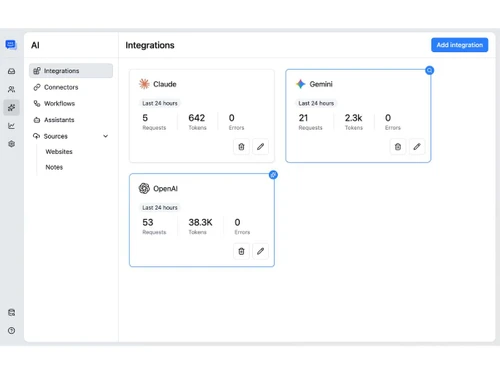This screenshot has width=500, height=375.
Task: Collapse the Sources chevron
Action: tap(105, 136)
